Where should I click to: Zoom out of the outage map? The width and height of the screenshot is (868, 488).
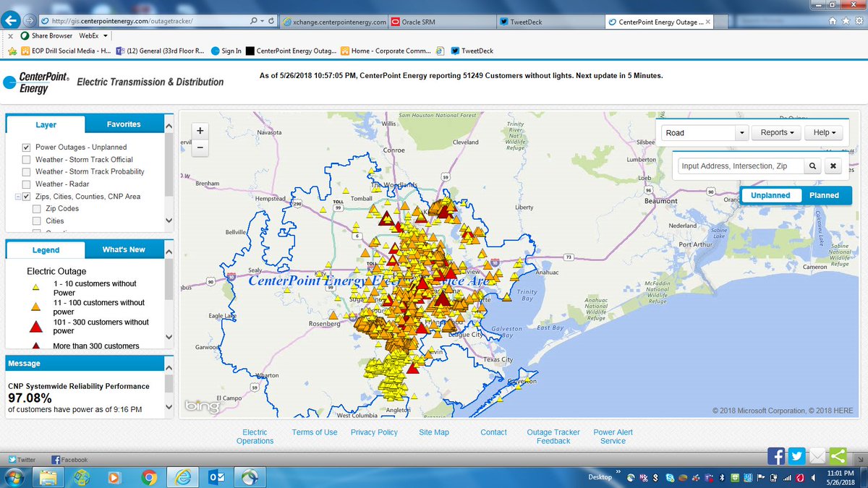(200, 147)
